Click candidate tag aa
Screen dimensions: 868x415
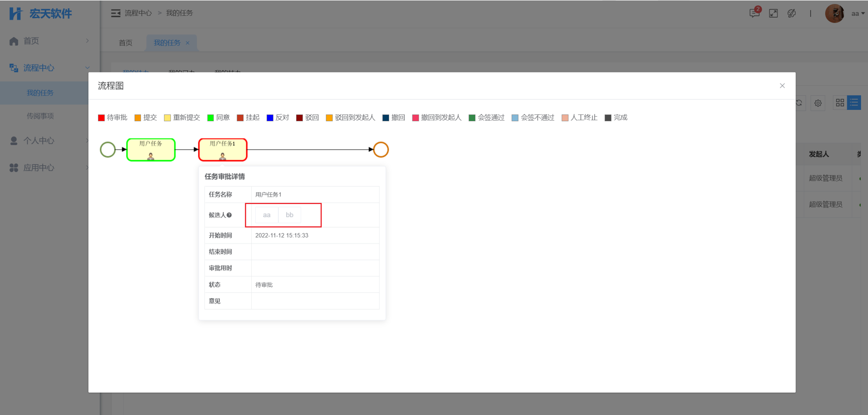click(x=267, y=215)
